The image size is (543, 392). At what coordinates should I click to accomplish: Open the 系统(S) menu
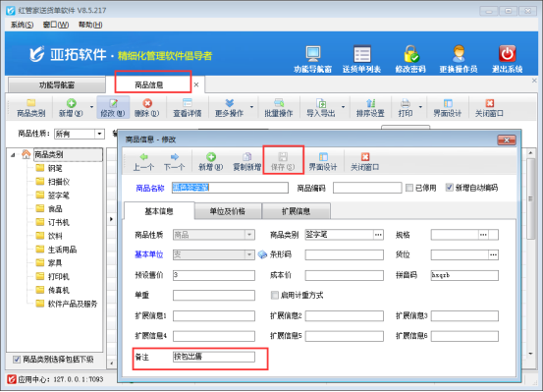coord(22,25)
